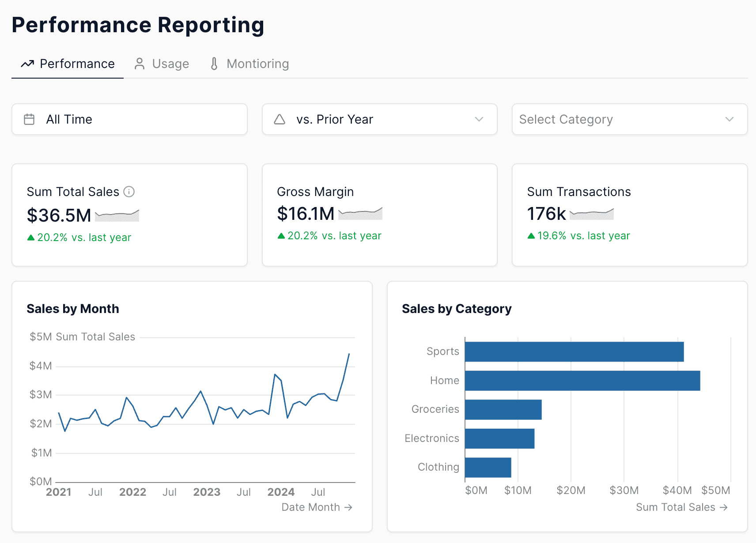This screenshot has width=756, height=543.
Task: Click the calendar icon in the All Time filter
Action: pos(29,119)
